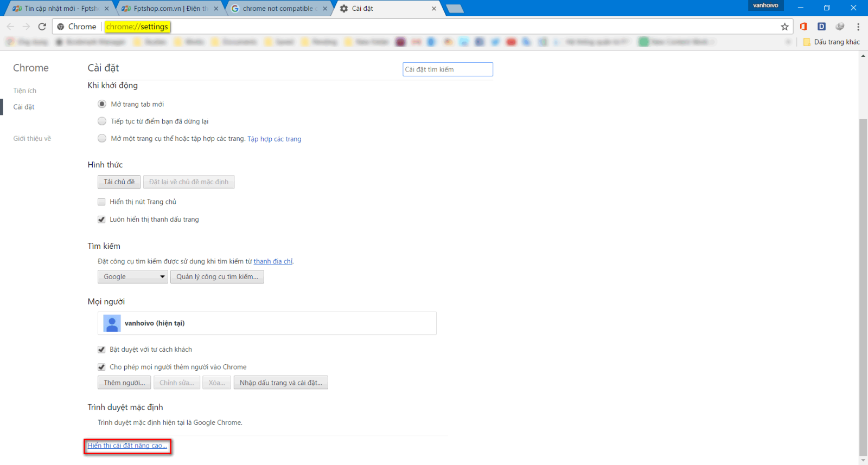Click the 'Xóa...' button

pyautogui.click(x=217, y=383)
